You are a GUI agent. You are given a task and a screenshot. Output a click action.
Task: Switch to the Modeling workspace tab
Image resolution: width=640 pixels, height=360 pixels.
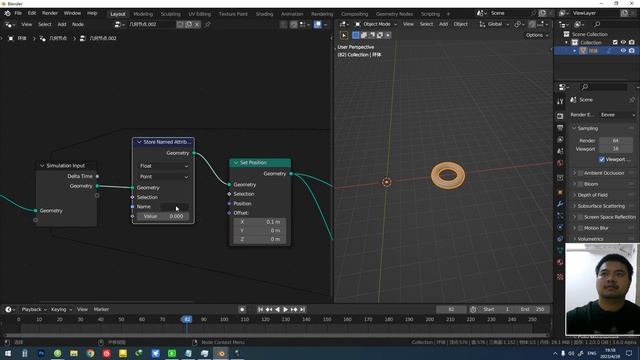pyautogui.click(x=143, y=14)
